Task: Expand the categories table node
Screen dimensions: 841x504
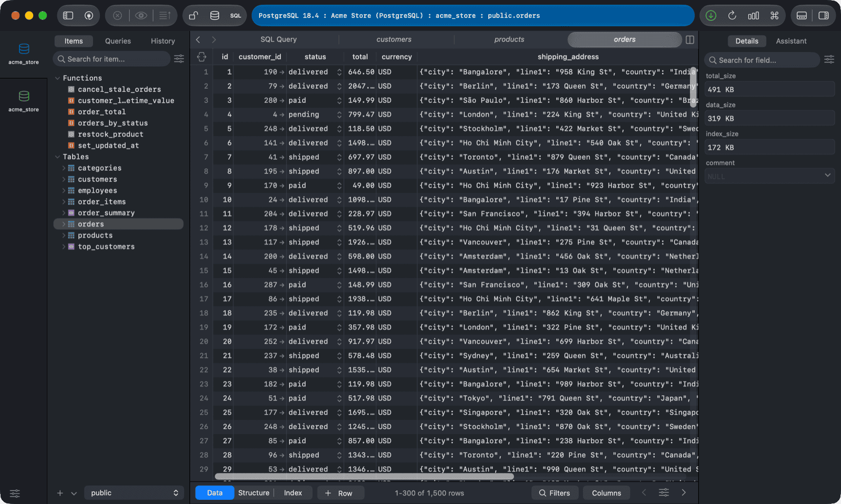Action: (x=64, y=168)
